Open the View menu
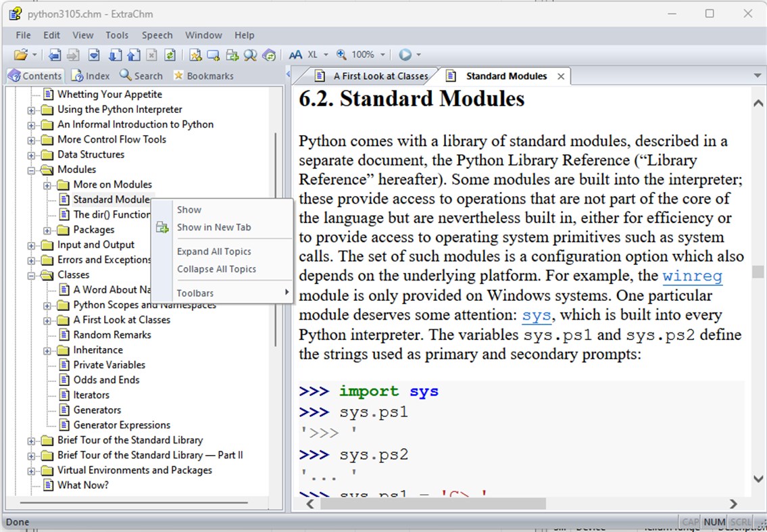 point(82,35)
